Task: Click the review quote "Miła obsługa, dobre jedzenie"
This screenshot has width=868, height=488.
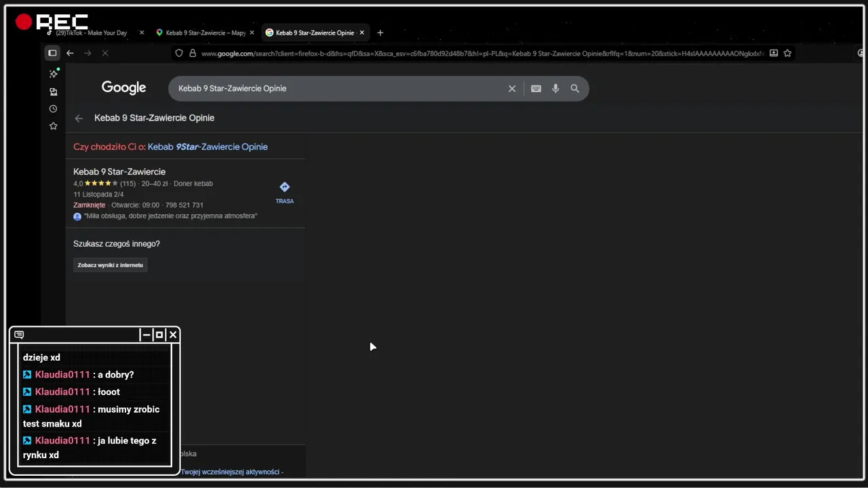Action: (170, 216)
